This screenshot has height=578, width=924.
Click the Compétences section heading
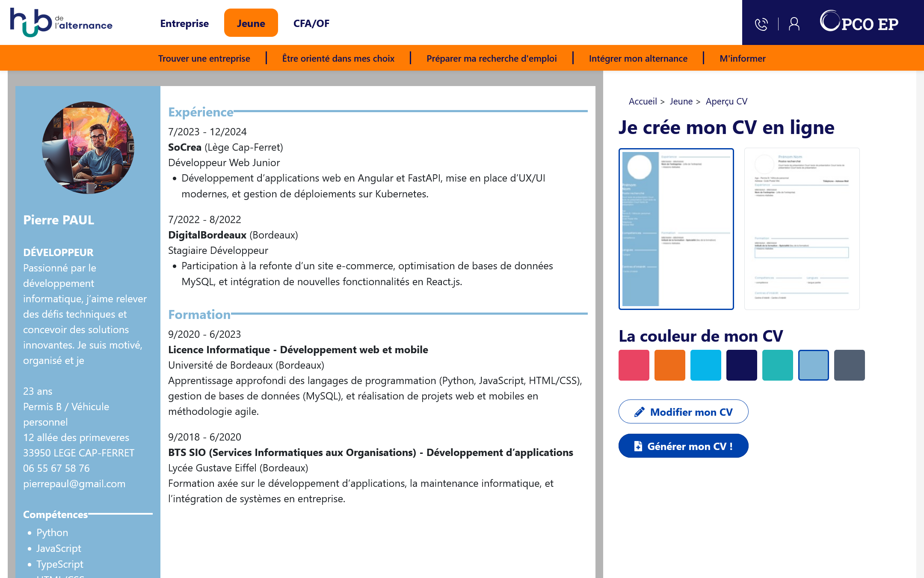tap(56, 515)
